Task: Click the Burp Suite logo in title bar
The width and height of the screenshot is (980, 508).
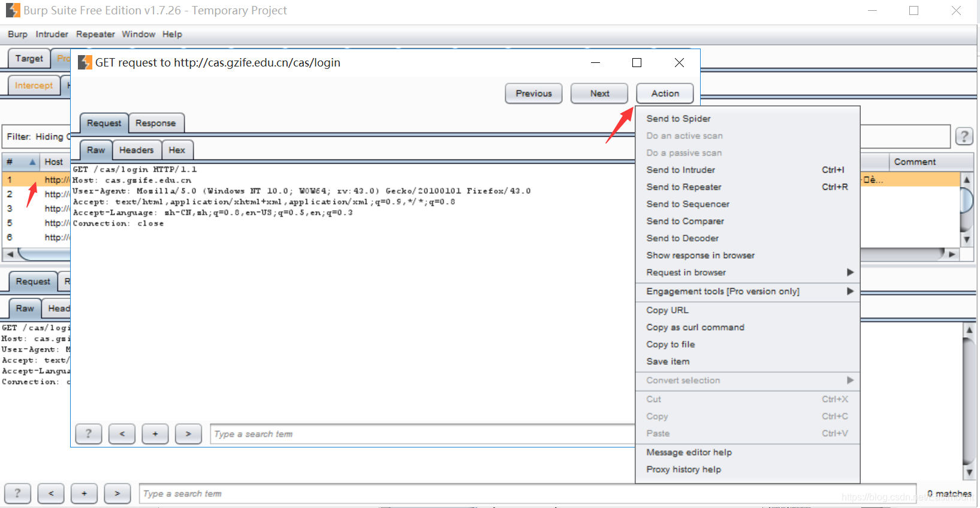Action: (13, 10)
